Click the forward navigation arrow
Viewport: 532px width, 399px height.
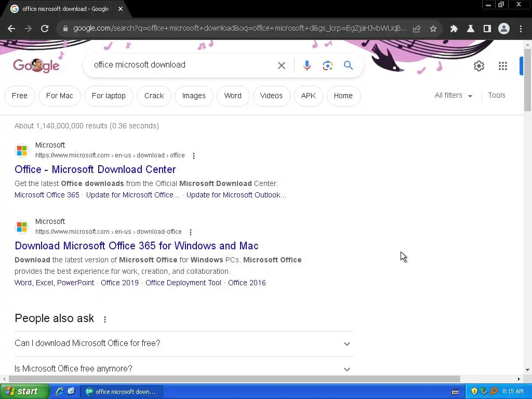(x=28, y=29)
